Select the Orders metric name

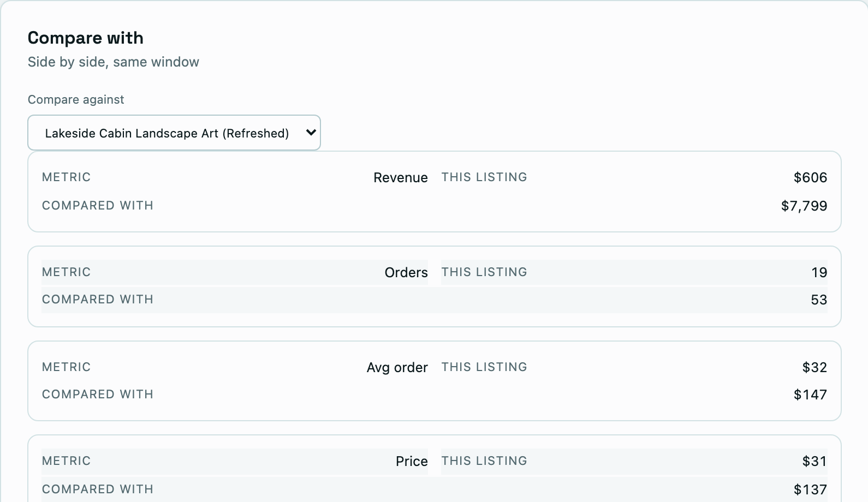pyautogui.click(x=406, y=273)
